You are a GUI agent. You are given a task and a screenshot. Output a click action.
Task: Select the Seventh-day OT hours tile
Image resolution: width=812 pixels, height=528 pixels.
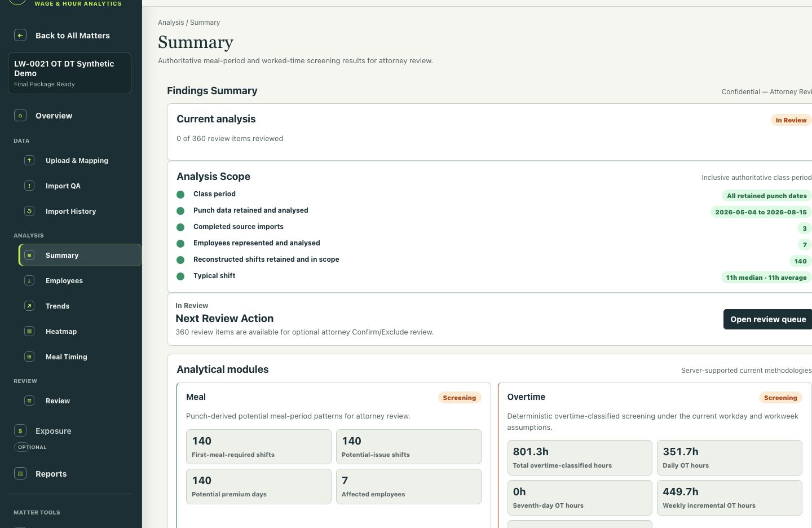580,498
